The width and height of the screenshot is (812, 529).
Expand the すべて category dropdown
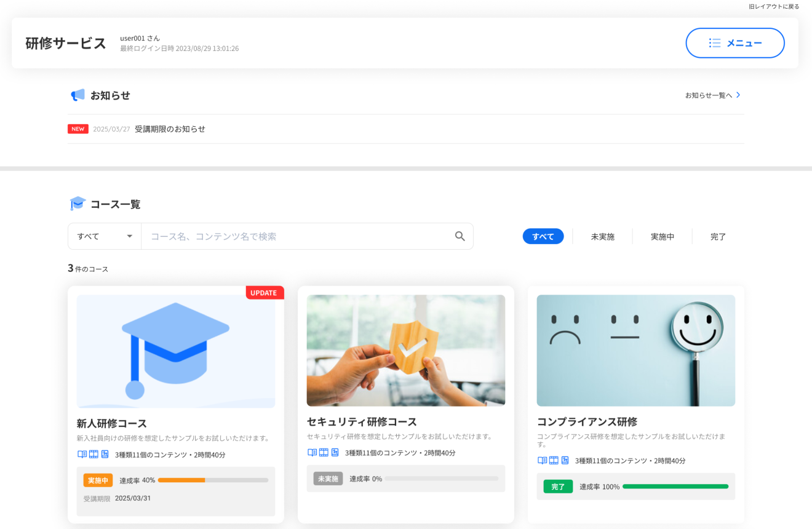105,236
